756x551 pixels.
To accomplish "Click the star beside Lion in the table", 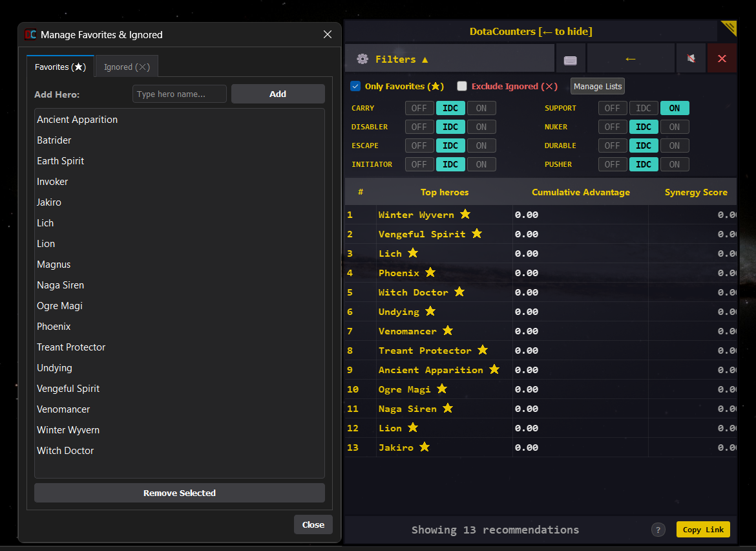I will 413,427.
